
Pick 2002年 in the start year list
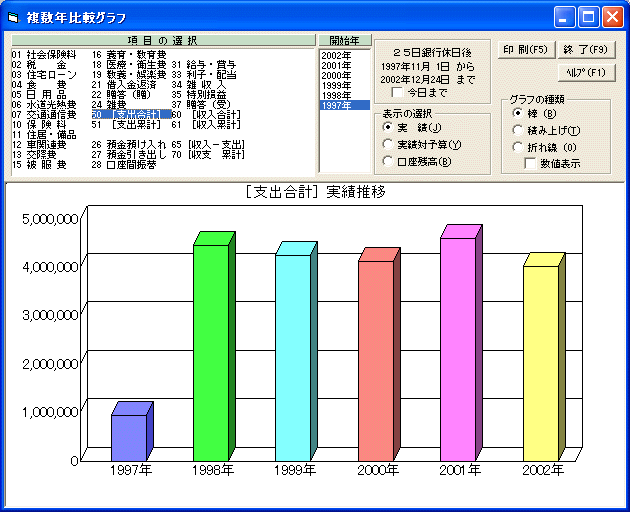pyautogui.click(x=335, y=54)
